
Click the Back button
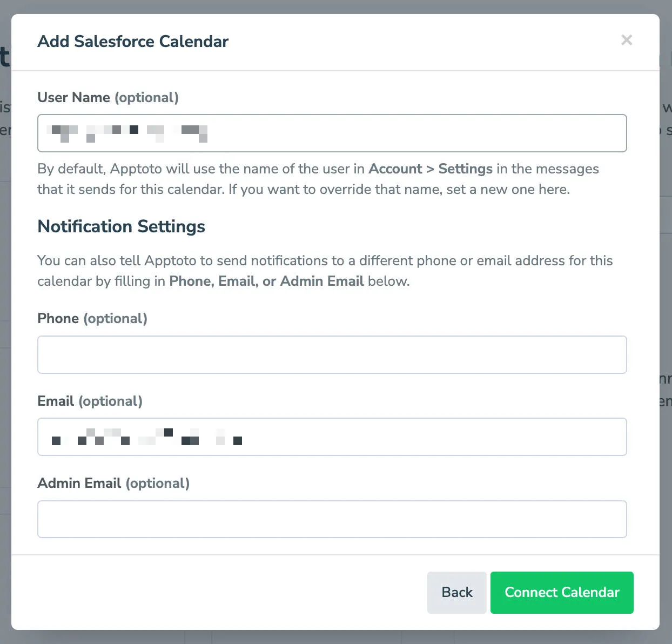click(x=456, y=592)
